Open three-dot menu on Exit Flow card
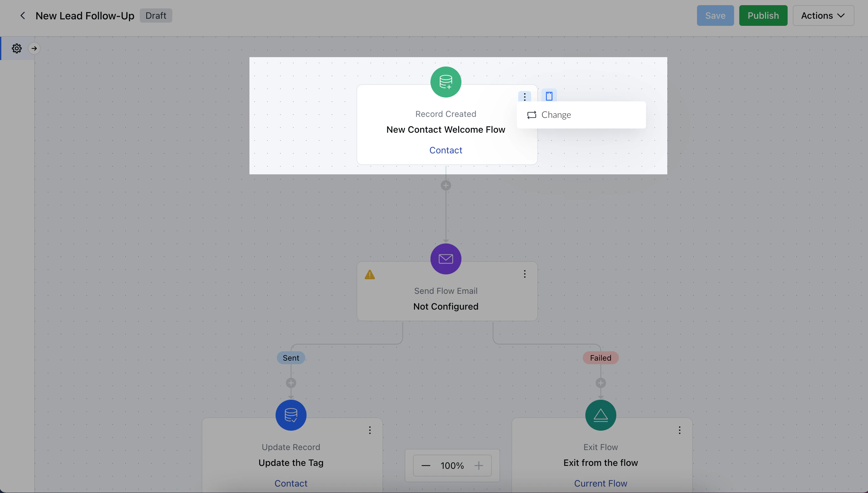868x493 pixels. 679,430
